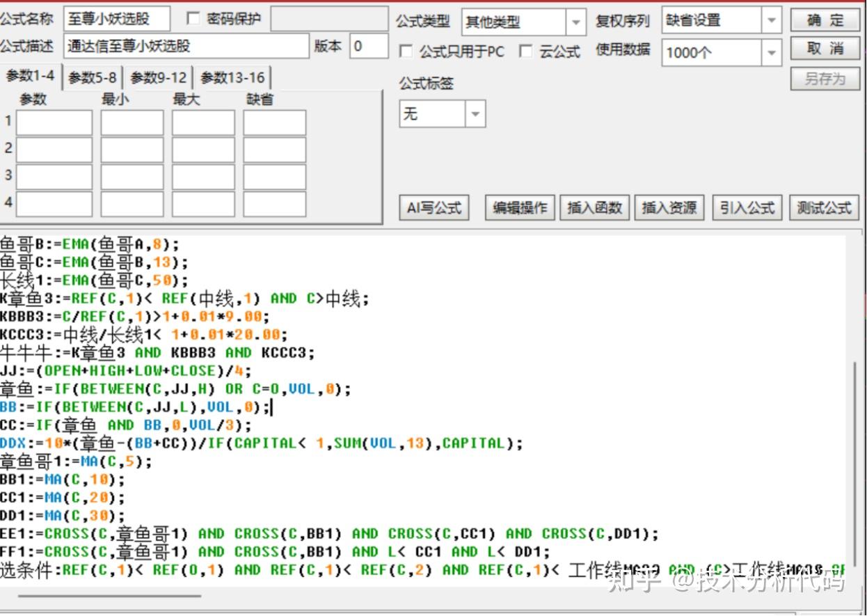
Task: Click row 4 缺省 field
Action: (275, 204)
